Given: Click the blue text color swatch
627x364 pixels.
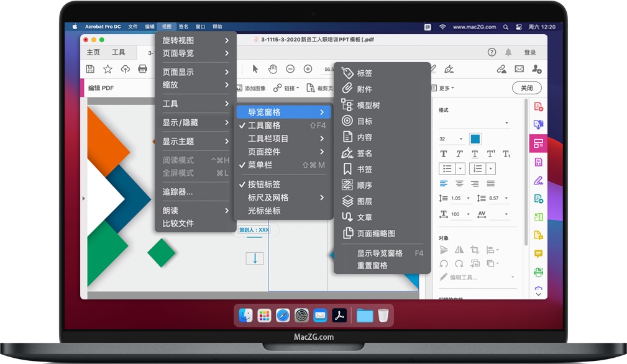Looking at the screenshot, I should (475, 139).
